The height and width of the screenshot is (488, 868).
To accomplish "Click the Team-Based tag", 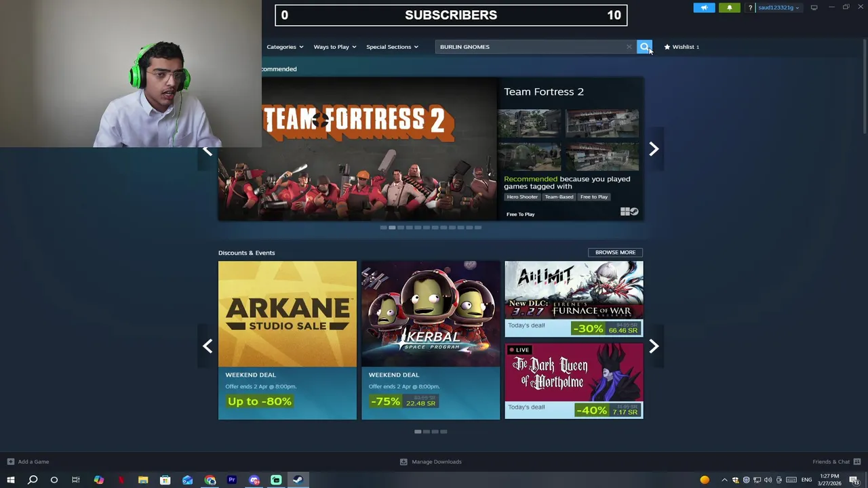I will [559, 197].
